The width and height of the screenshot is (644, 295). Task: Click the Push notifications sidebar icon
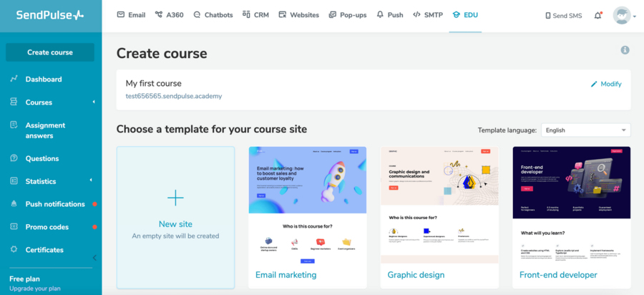[x=14, y=204]
